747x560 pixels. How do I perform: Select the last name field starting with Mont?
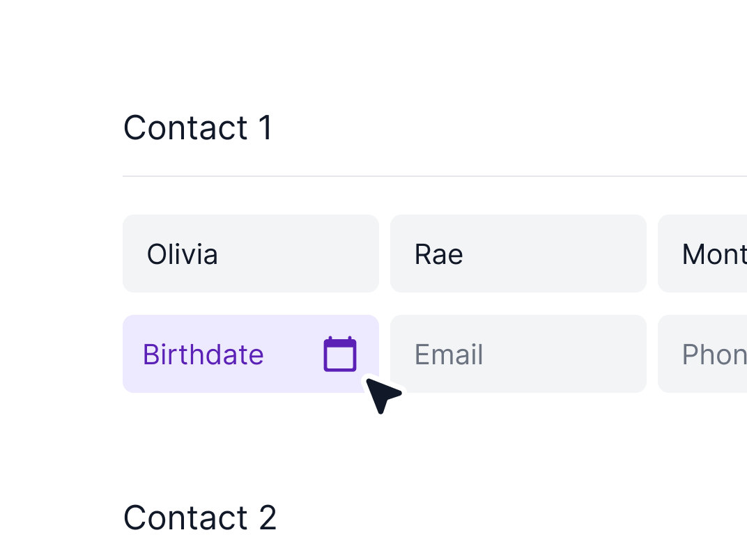[711, 254]
